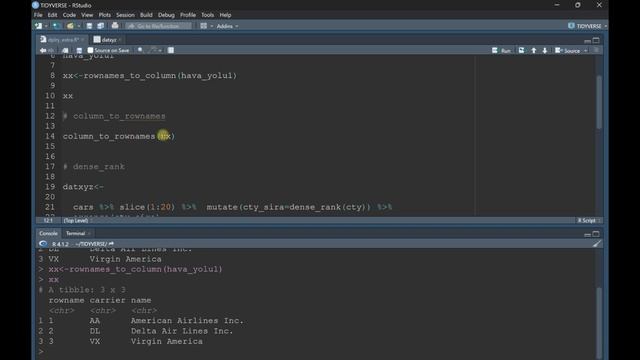Open the Addins dropdown

(x=227, y=26)
